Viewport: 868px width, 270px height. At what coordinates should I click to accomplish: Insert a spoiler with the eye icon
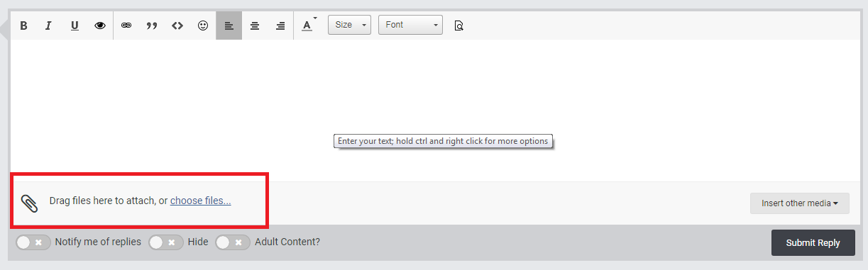[100, 26]
